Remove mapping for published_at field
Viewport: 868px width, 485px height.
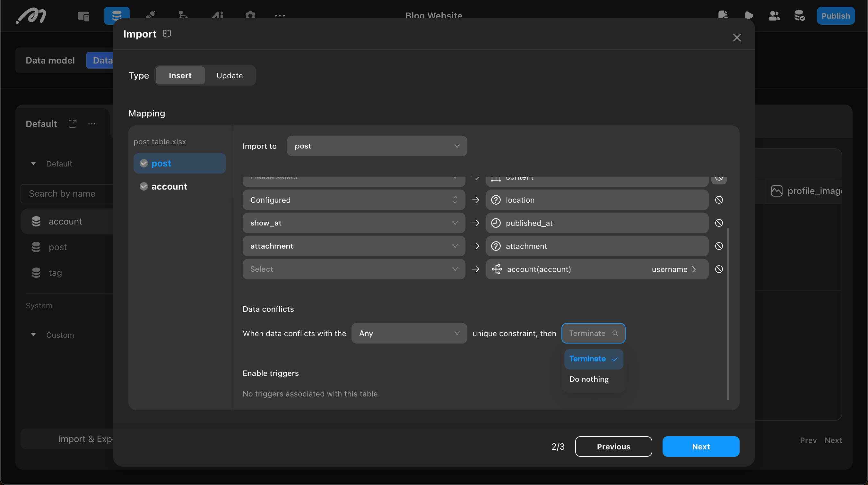point(719,223)
